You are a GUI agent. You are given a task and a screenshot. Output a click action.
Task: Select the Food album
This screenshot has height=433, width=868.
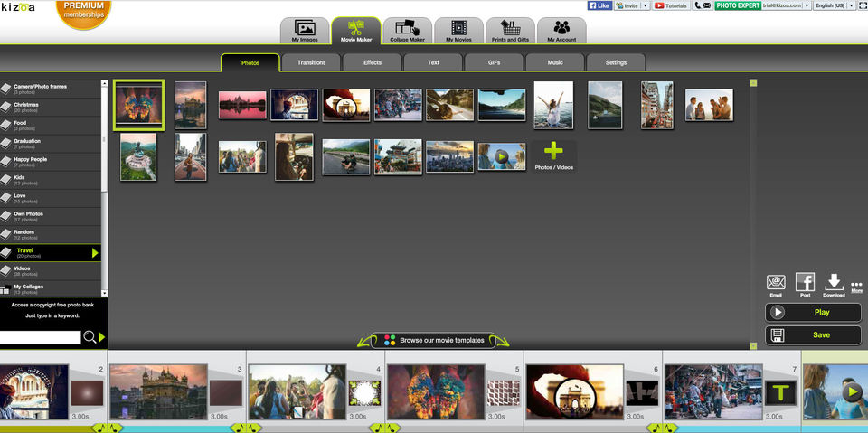coord(51,126)
